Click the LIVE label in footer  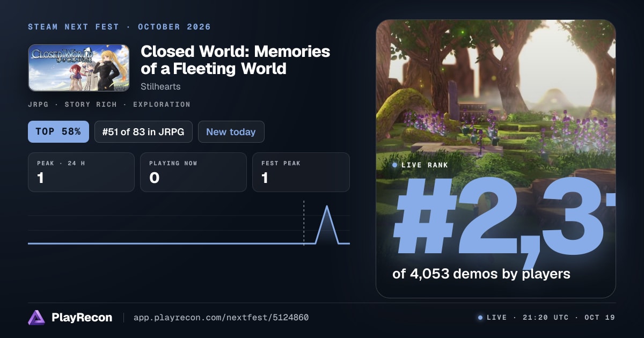(x=496, y=318)
